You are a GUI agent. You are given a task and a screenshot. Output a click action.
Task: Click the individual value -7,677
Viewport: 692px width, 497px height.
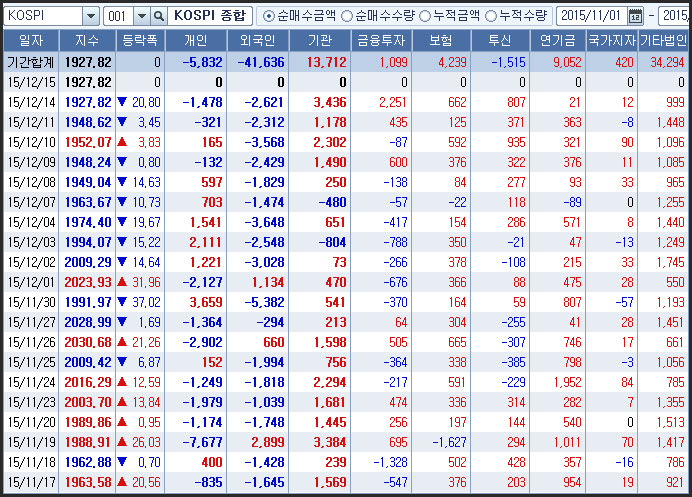click(202, 442)
